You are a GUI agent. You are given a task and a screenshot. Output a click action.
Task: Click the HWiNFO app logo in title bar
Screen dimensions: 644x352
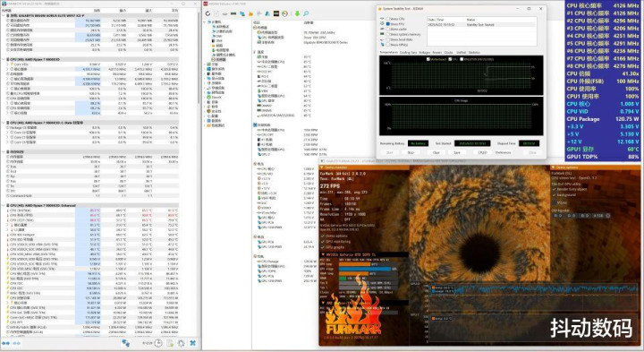tap(4, 4)
